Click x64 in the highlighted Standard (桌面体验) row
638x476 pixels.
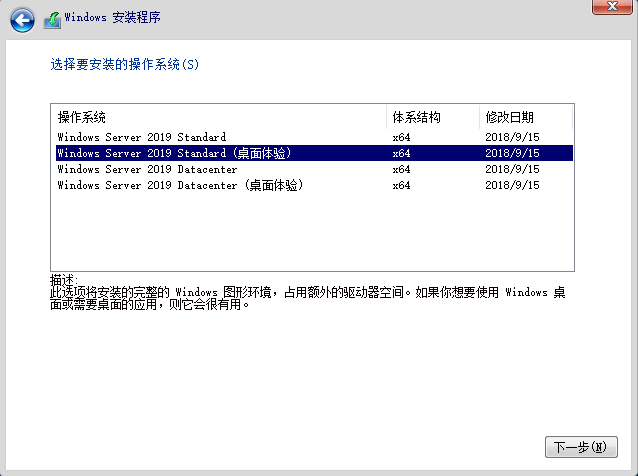click(x=401, y=153)
